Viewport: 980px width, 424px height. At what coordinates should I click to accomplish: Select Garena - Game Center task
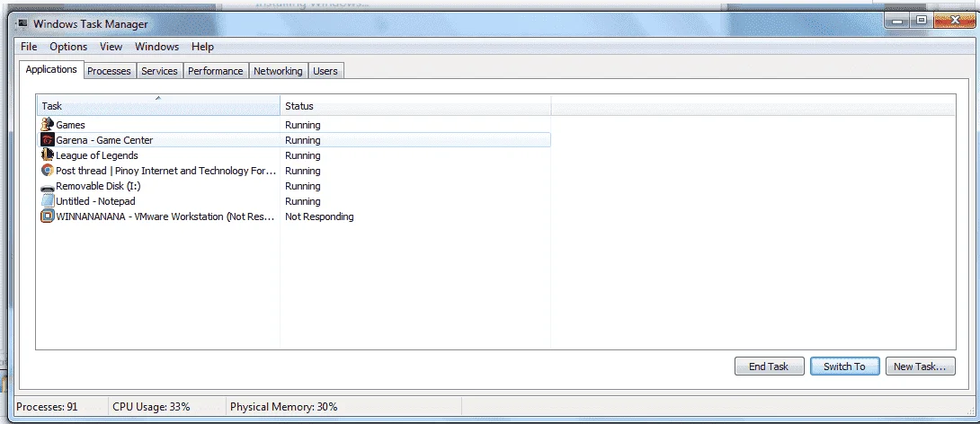coord(294,140)
